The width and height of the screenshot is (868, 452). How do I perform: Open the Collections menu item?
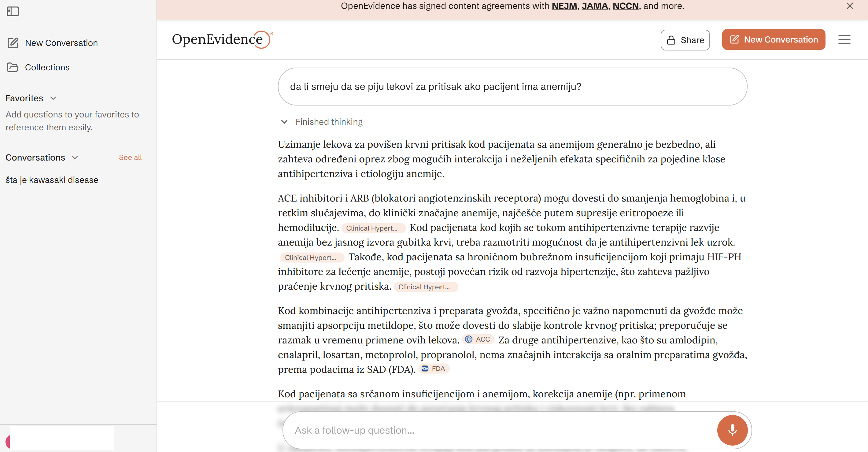tap(47, 67)
